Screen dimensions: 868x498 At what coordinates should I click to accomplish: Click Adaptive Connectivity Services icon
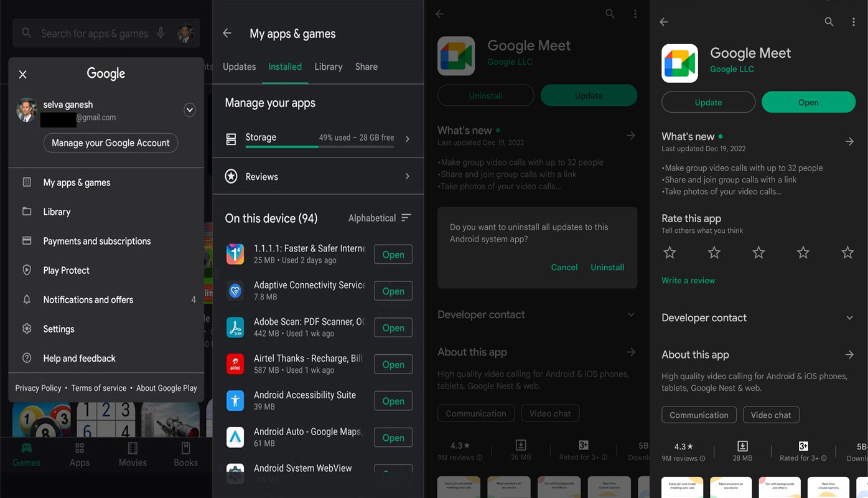click(x=235, y=291)
